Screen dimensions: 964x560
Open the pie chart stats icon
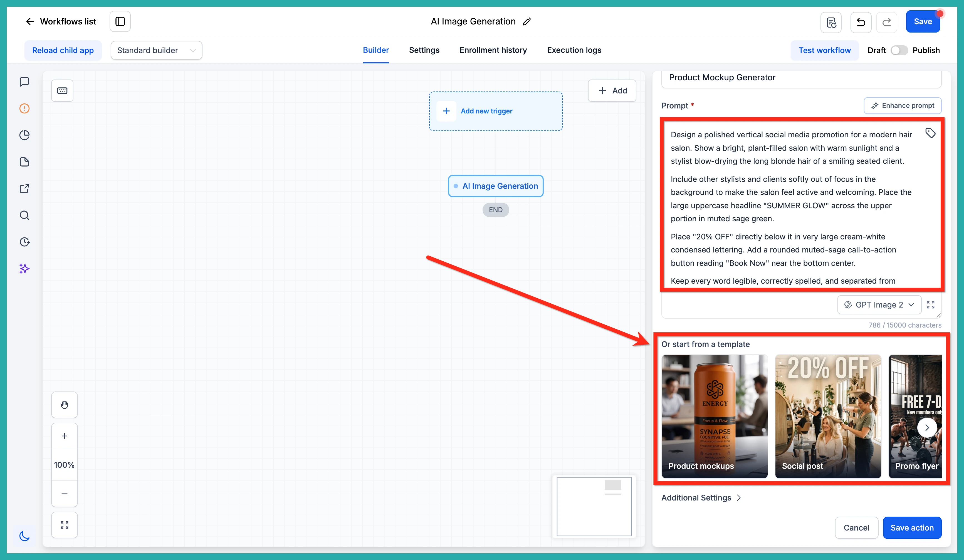[24, 135]
